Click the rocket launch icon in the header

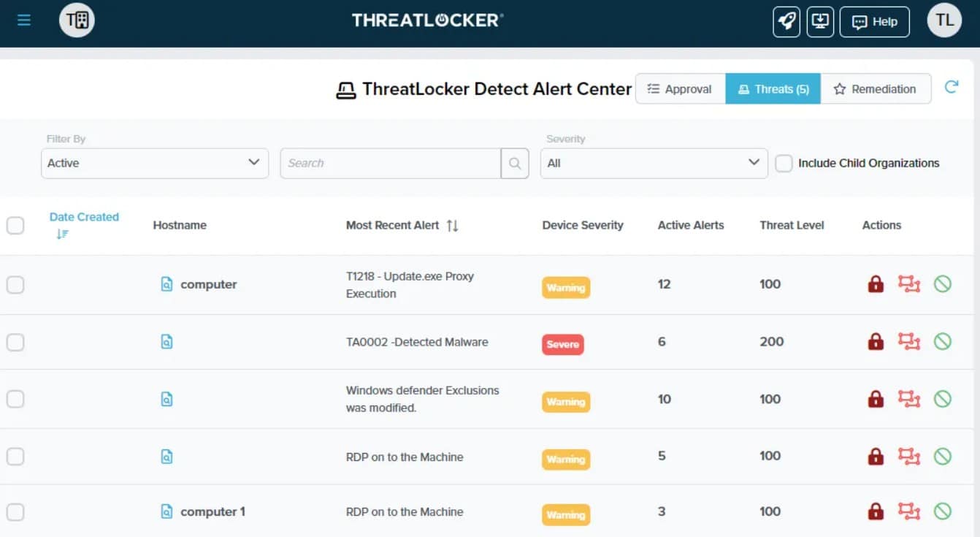coord(786,21)
